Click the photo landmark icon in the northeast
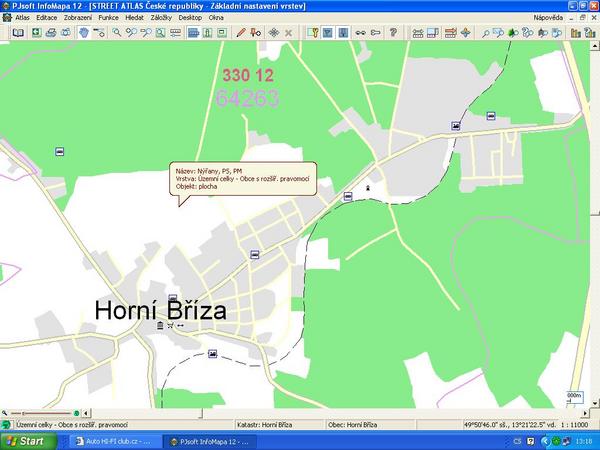This screenshot has width=600, height=450. [455, 126]
